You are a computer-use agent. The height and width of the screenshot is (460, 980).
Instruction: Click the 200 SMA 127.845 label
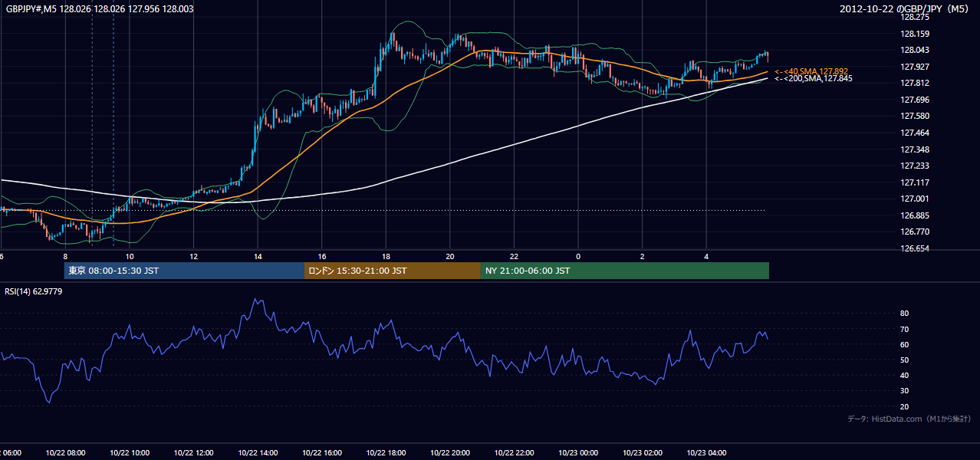click(x=813, y=78)
